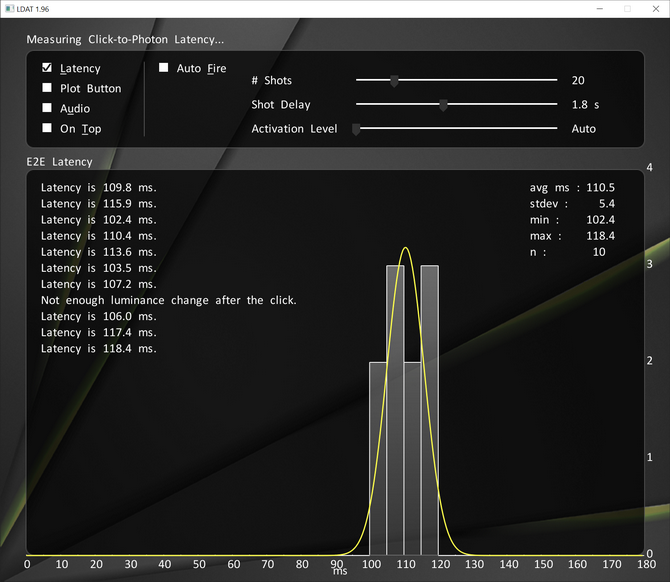
Task: Click the Activation Level slider handle
Action: click(x=356, y=129)
